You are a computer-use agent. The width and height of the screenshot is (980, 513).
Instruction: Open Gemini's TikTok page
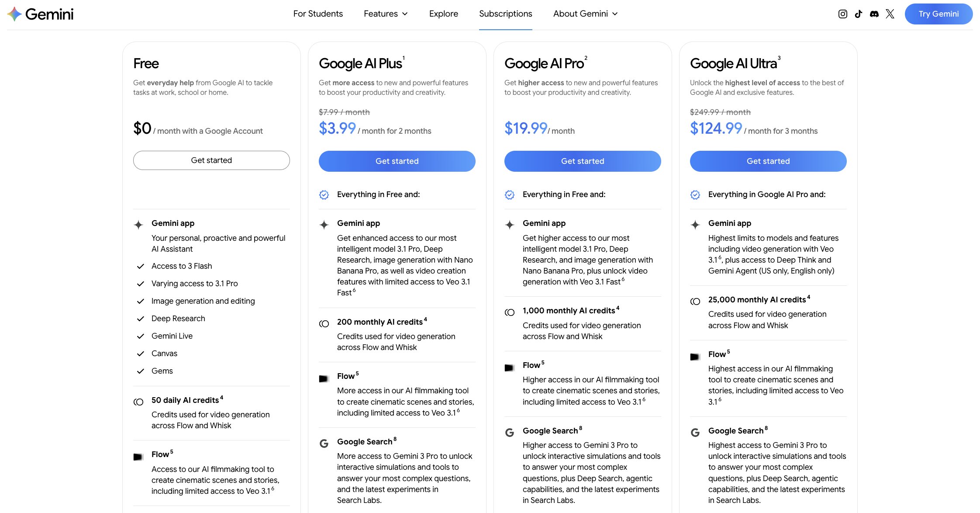tap(858, 14)
